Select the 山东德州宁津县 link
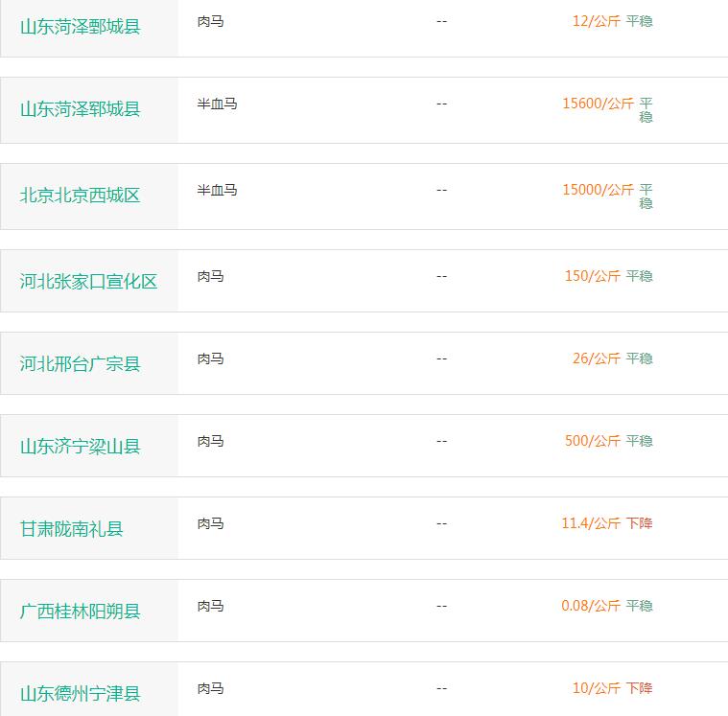The width and height of the screenshot is (728, 716). 81,694
